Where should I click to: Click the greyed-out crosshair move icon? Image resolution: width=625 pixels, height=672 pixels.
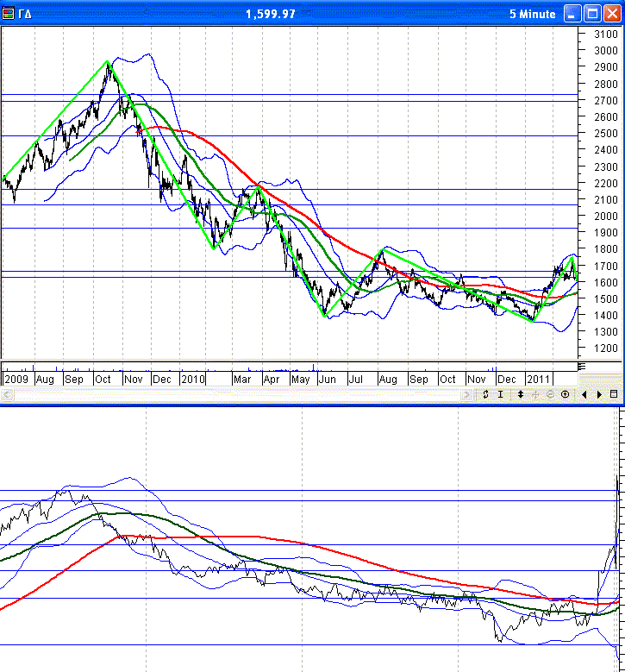coord(535,394)
